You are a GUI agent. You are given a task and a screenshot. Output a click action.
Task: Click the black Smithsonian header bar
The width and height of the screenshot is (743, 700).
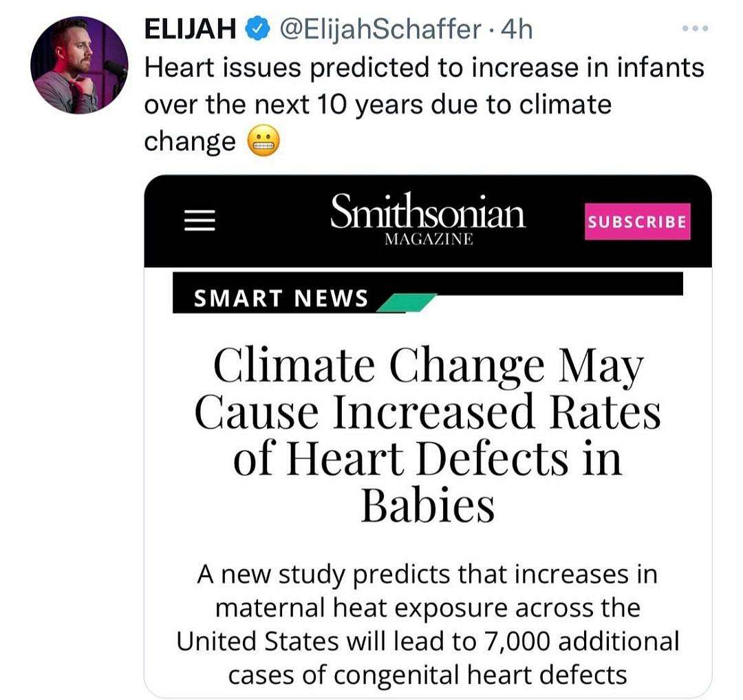point(428,221)
